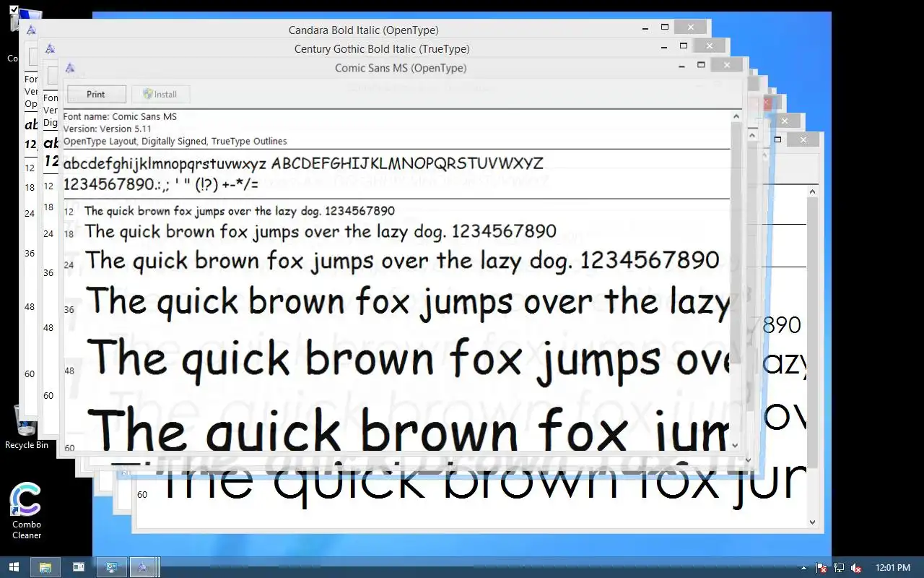
Task: Select the Century Gothic Bold Italic title bar
Action: click(382, 49)
